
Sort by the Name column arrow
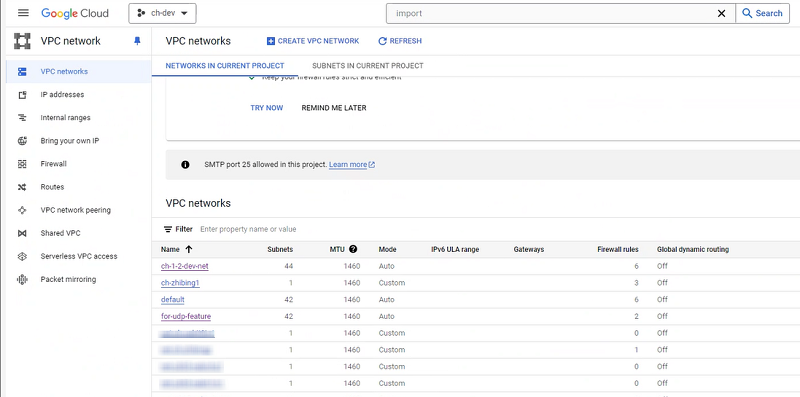click(x=189, y=250)
